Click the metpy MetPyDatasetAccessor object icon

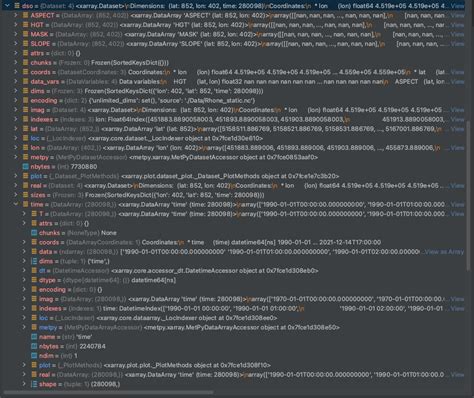coord(26,157)
